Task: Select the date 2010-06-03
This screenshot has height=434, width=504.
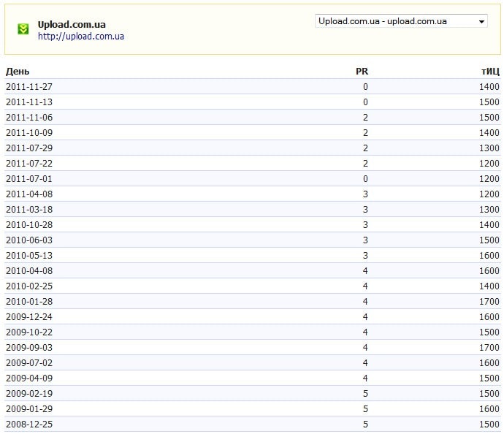Action: click(29, 240)
